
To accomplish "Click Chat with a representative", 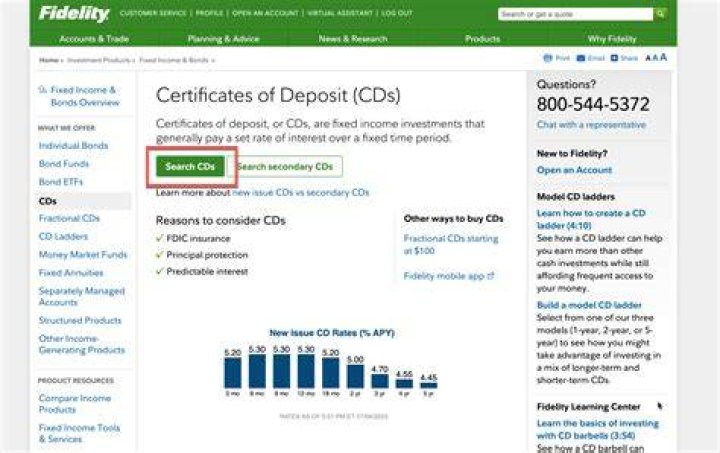I will (591, 125).
